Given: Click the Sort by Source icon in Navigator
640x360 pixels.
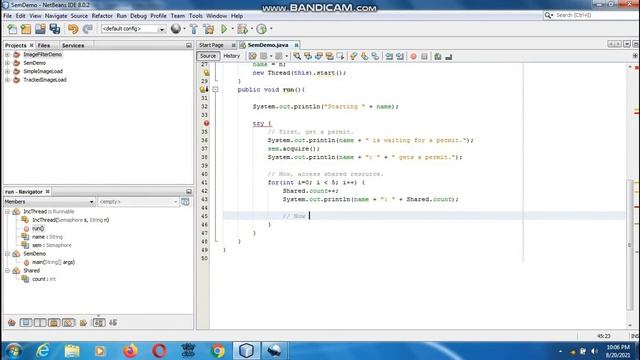Looking at the screenshot, I should [113, 323].
